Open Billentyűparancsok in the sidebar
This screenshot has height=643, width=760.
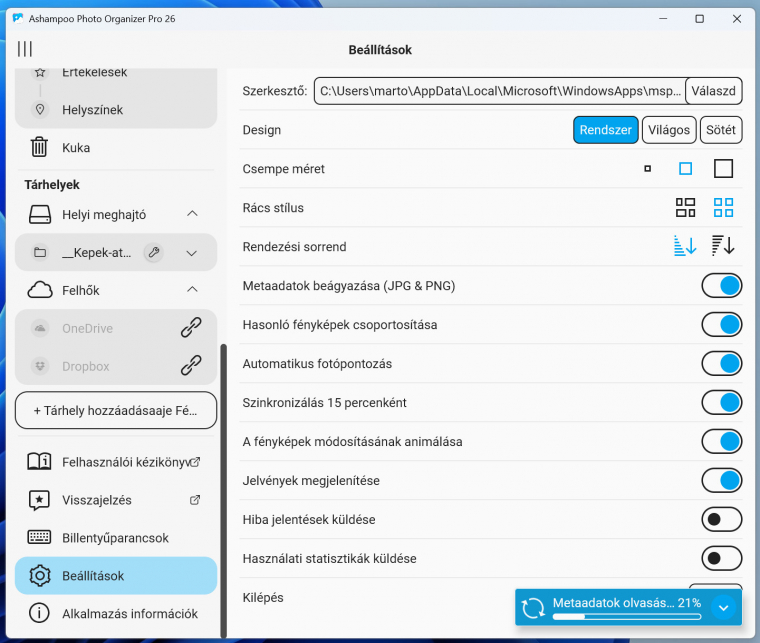click(115, 538)
